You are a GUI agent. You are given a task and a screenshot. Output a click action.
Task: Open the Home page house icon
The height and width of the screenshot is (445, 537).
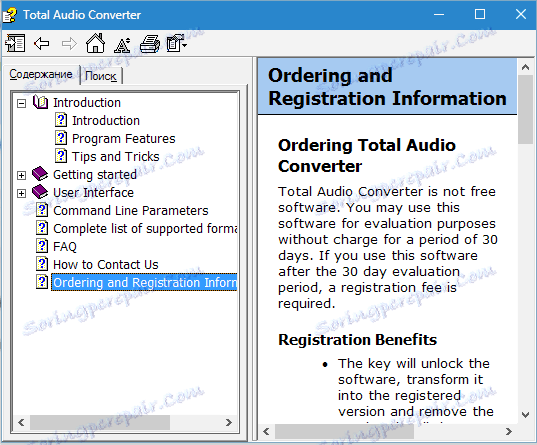pyautogui.click(x=95, y=43)
